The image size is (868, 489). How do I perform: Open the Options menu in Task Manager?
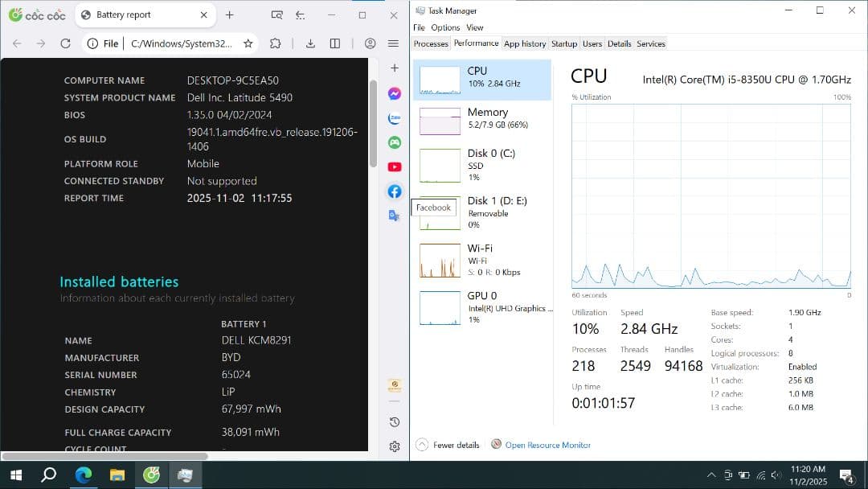pyautogui.click(x=444, y=27)
